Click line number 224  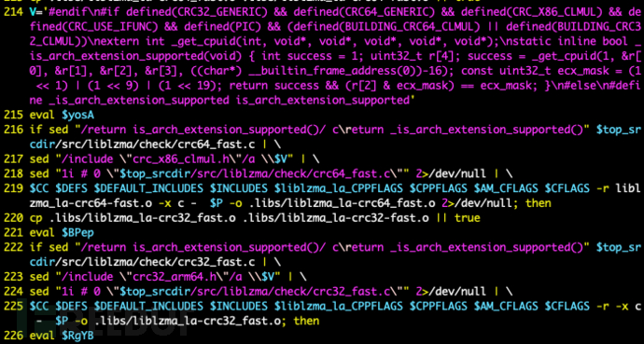[14, 292]
